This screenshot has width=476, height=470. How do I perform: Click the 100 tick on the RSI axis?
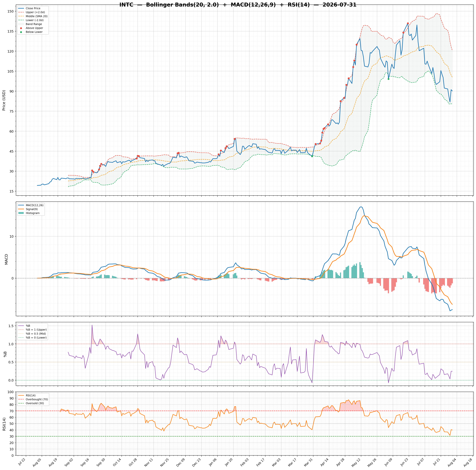coord(10,392)
